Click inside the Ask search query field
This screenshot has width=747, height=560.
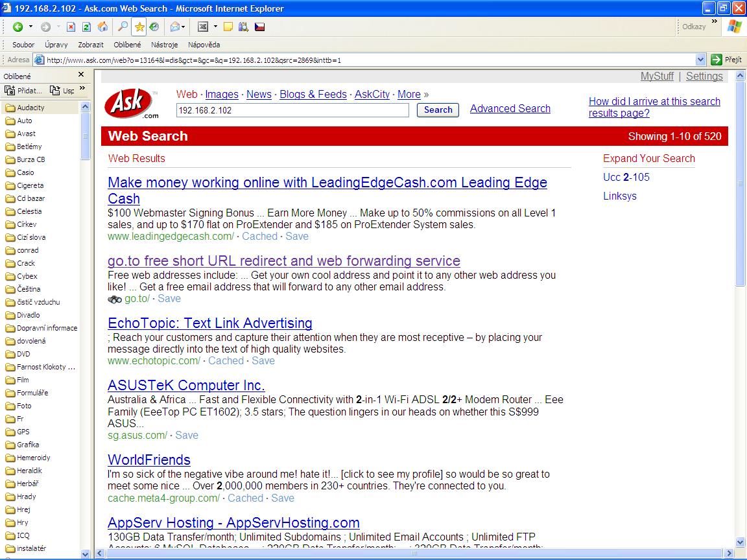click(292, 110)
